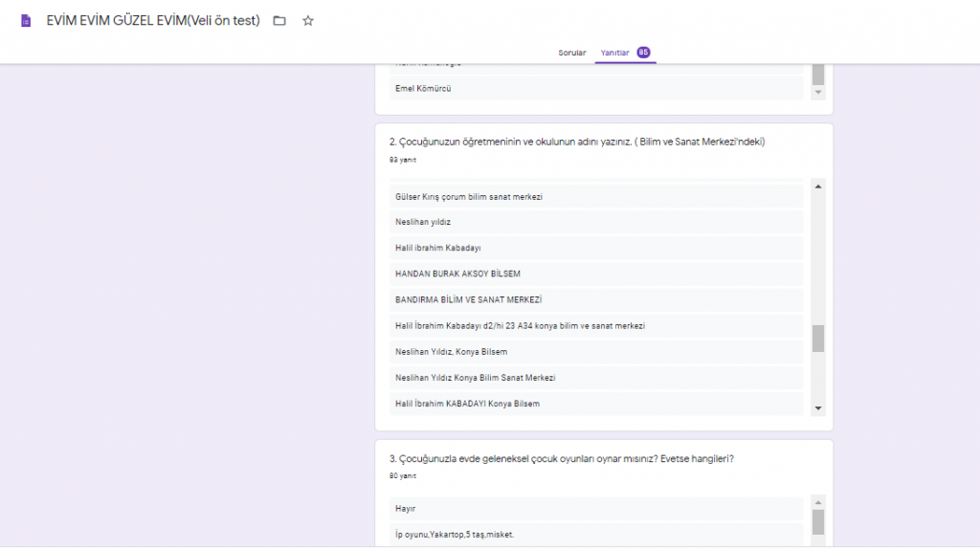Image resolution: width=980 pixels, height=549 pixels.
Task: Click the scrollbar thumb in question 3 list
Action: tap(818, 522)
